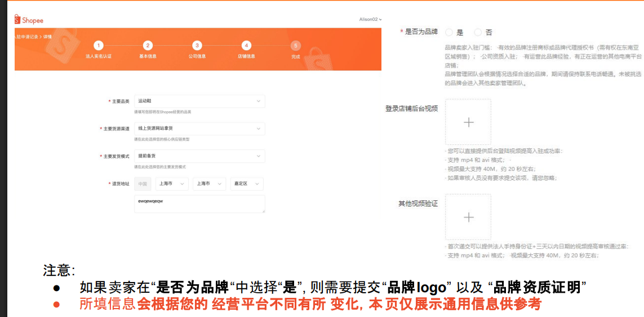The height and width of the screenshot is (317, 644).
Task: Click the 视频最大支持 40M，约 20 秒左右 note under 登录店铺后台视频
Action: [x=492, y=169]
